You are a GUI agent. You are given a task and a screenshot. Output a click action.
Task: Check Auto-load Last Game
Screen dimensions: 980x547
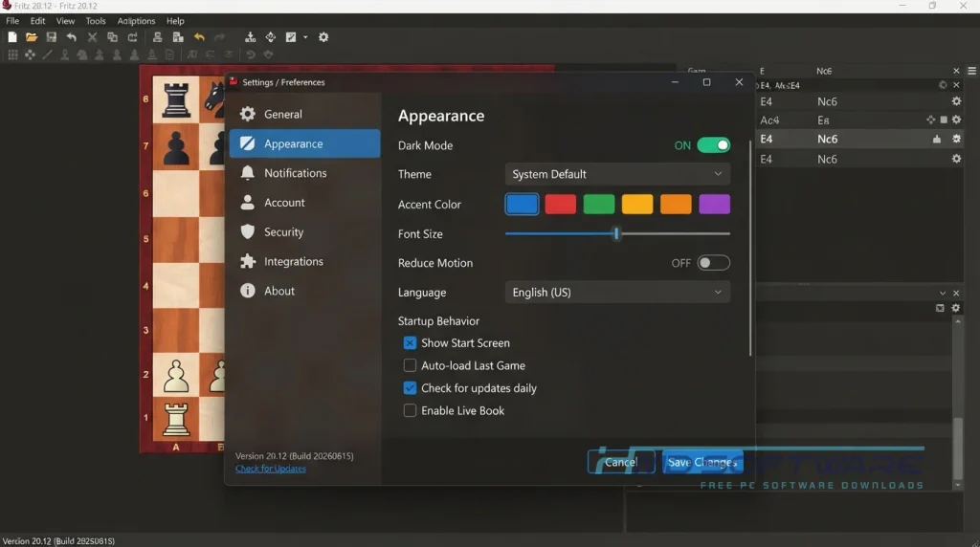[410, 365]
